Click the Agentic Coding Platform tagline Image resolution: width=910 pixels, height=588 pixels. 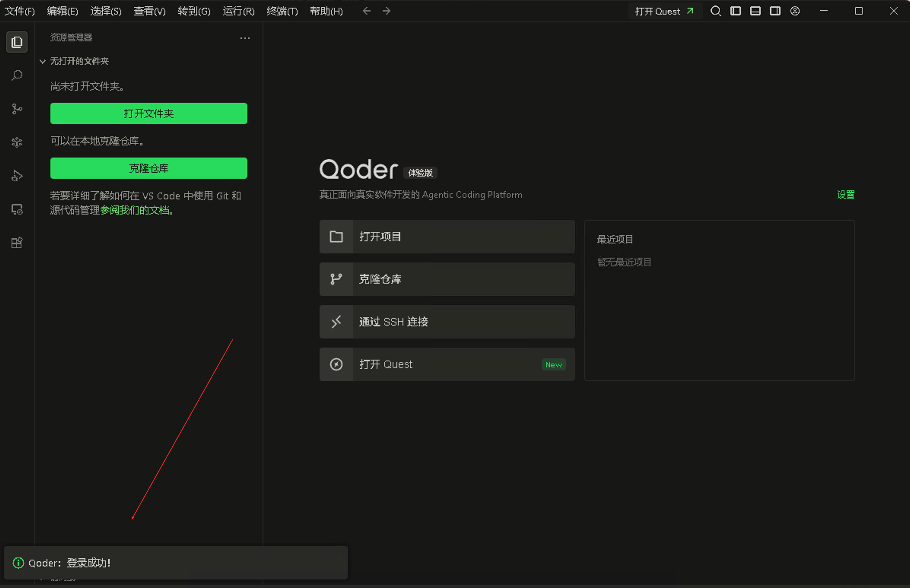click(420, 195)
